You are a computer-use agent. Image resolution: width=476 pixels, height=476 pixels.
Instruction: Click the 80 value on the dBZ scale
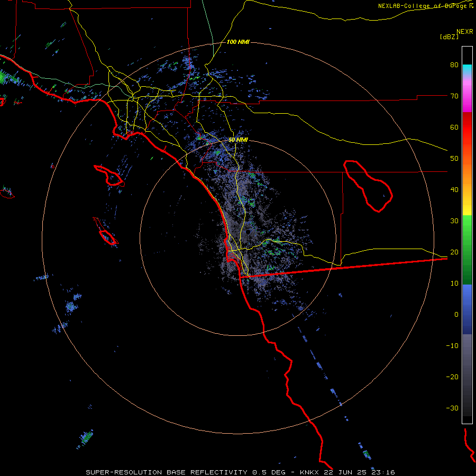click(454, 65)
